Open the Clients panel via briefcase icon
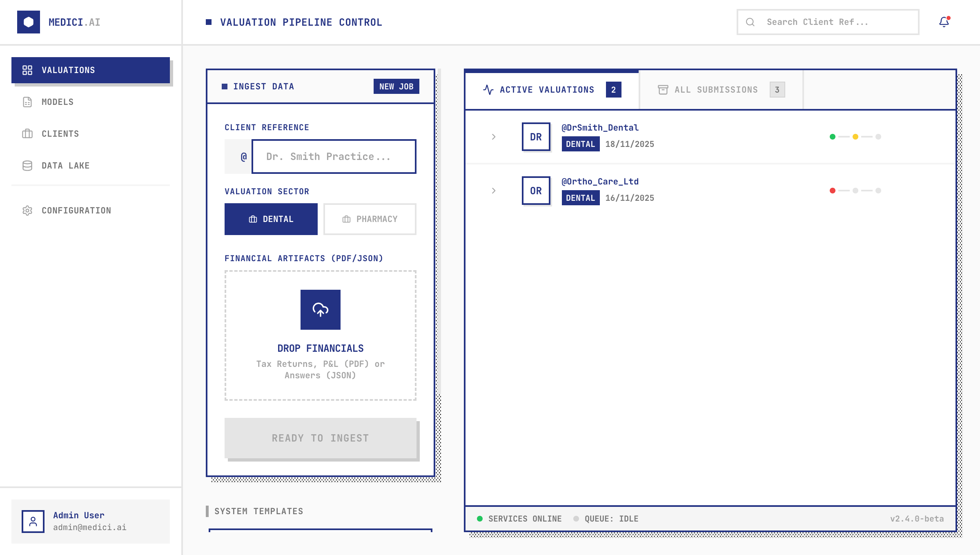Image resolution: width=980 pixels, height=555 pixels. tap(27, 134)
